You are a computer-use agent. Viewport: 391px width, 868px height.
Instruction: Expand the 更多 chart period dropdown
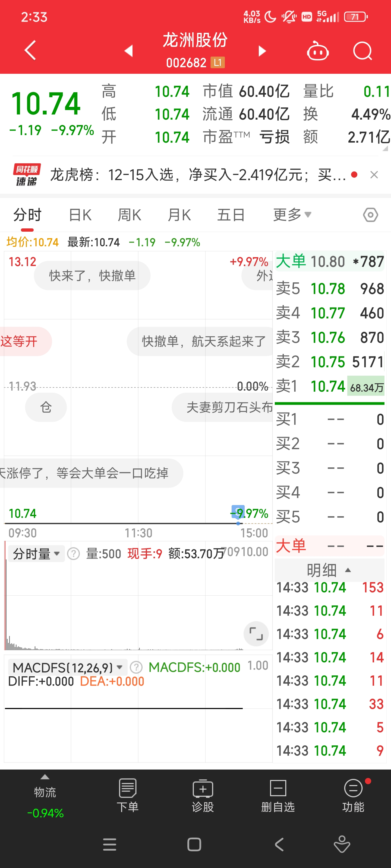pos(292,215)
